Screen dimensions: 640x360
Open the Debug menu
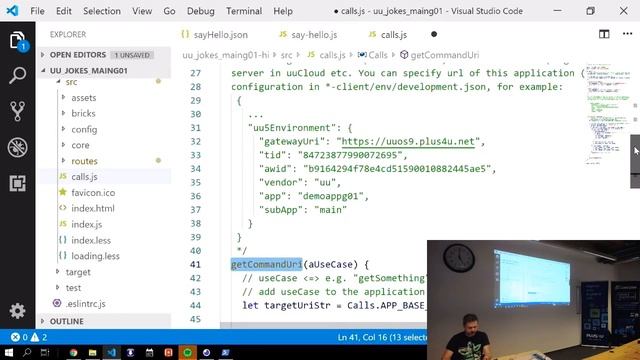coord(200,11)
